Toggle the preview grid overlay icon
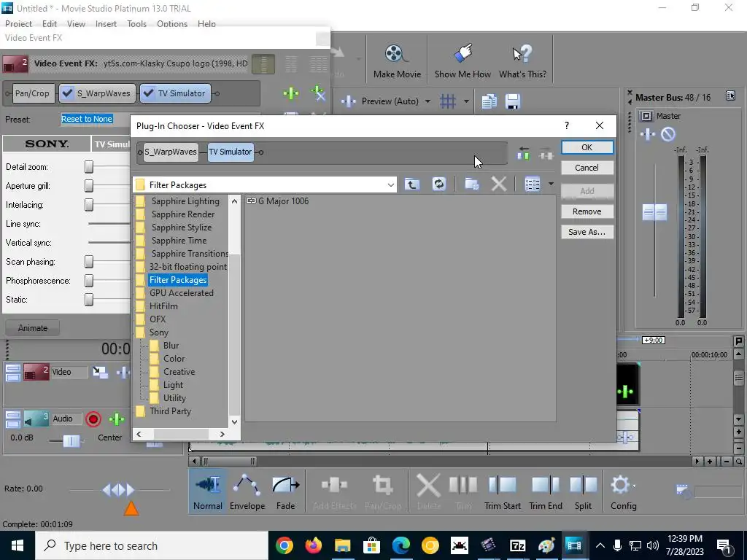 click(447, 101)
